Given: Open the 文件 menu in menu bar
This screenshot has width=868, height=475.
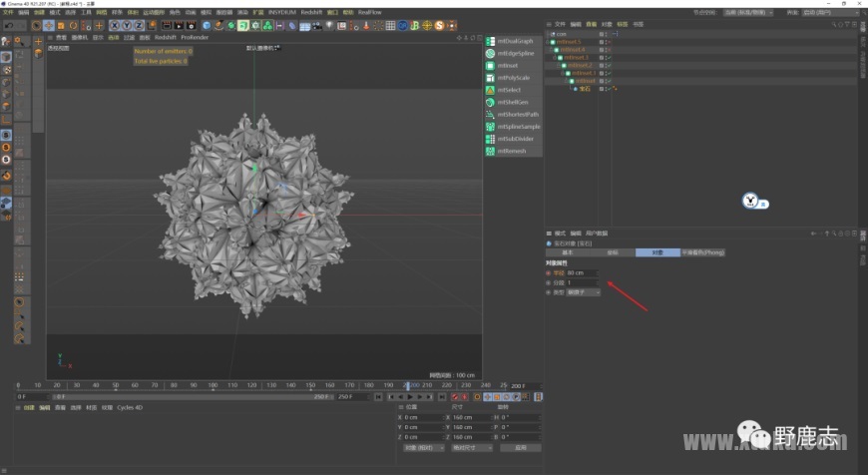Looking at the screenshot, I should (x=8, y=12).
